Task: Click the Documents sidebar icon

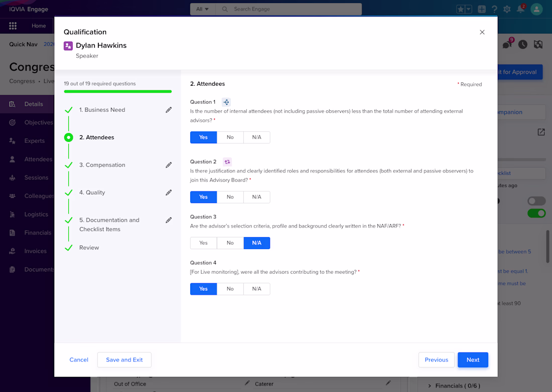Action: click(x=13, y=269)
